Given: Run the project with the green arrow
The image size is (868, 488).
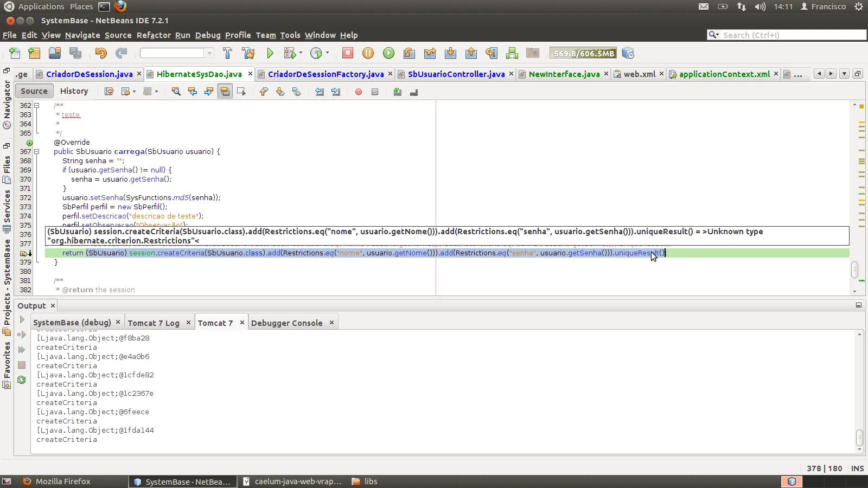Looking at the screenshot, I should click(x=270, y=53).
